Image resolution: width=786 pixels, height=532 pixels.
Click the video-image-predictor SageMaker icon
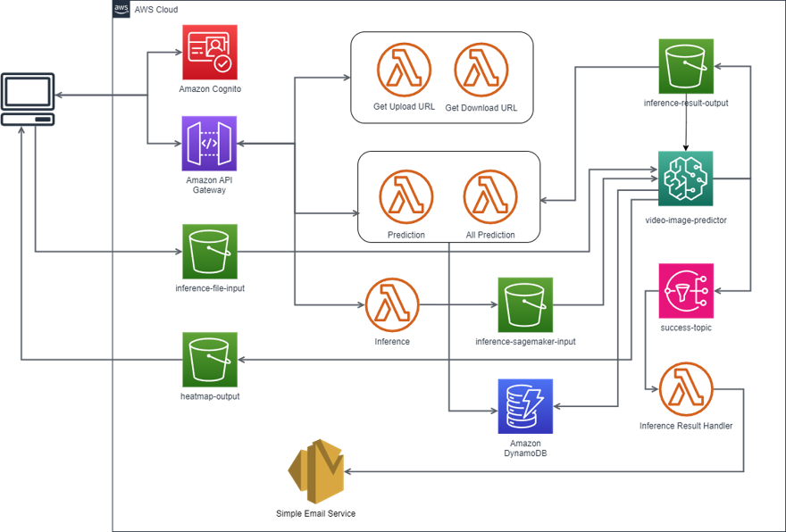pyautogui.click(x=686, y=179)
